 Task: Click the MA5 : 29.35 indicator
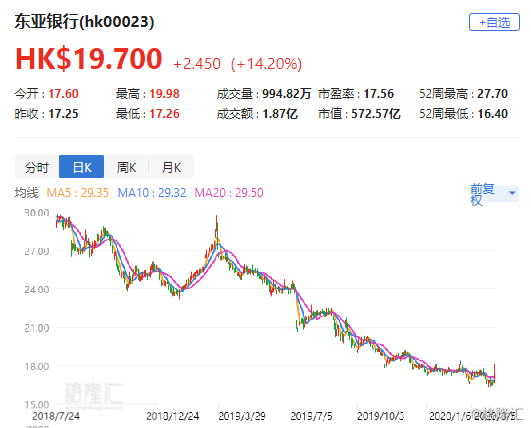click(x=78, y=193)
